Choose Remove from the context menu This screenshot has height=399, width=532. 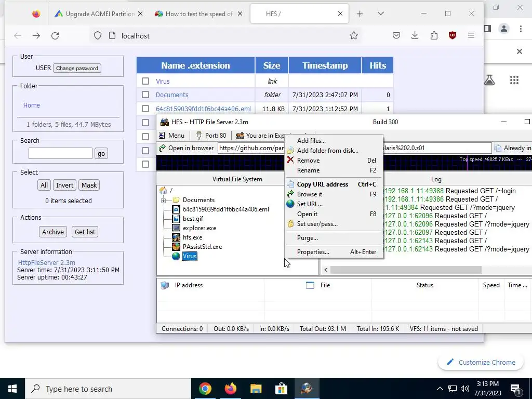point(334,160)
